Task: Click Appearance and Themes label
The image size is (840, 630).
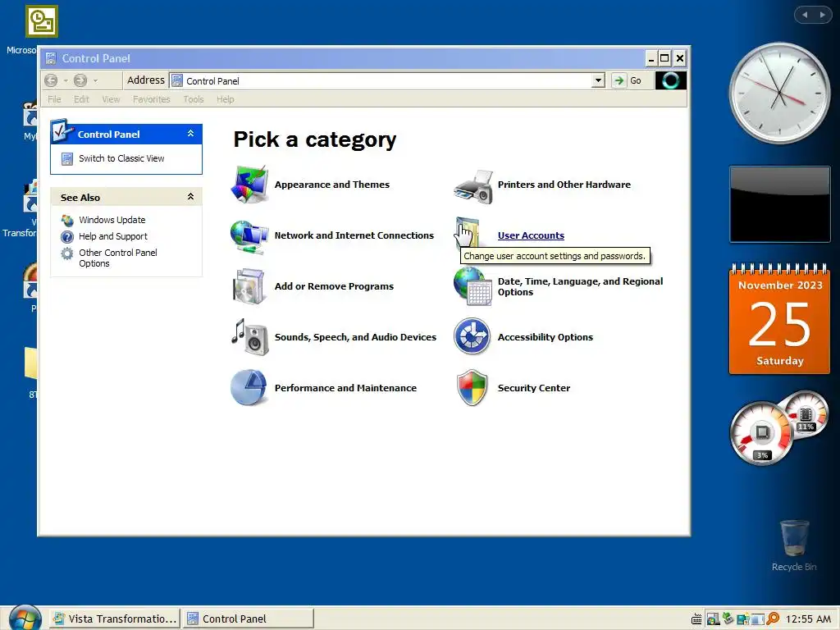Action: click(x=332, y=185)
